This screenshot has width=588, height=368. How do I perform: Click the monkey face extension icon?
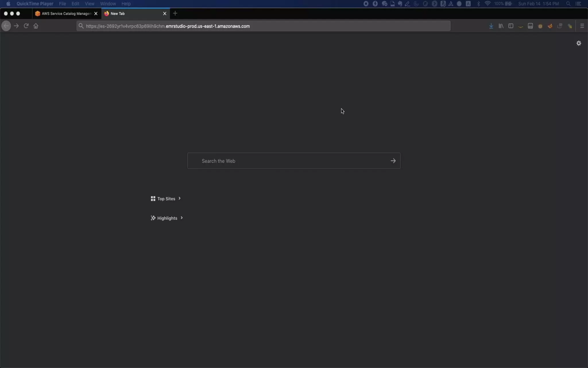tap(540, 26)
